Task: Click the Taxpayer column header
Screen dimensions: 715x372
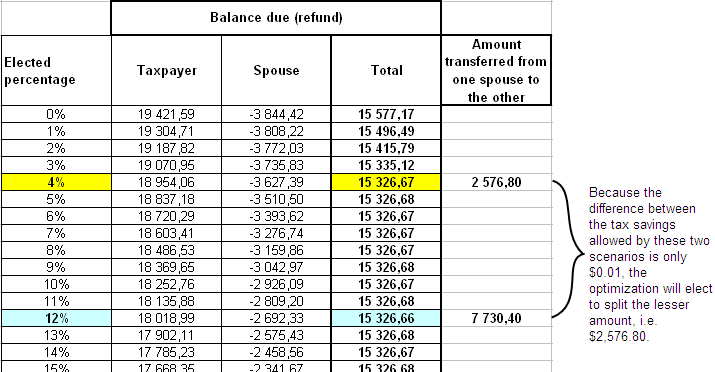Action: pyautogui.click(x=166, y=71)
